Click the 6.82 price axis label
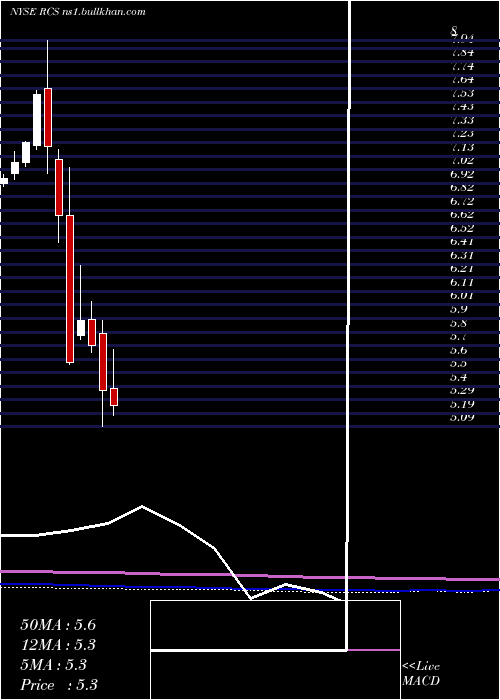500x700 pixels. pos(462,188)
